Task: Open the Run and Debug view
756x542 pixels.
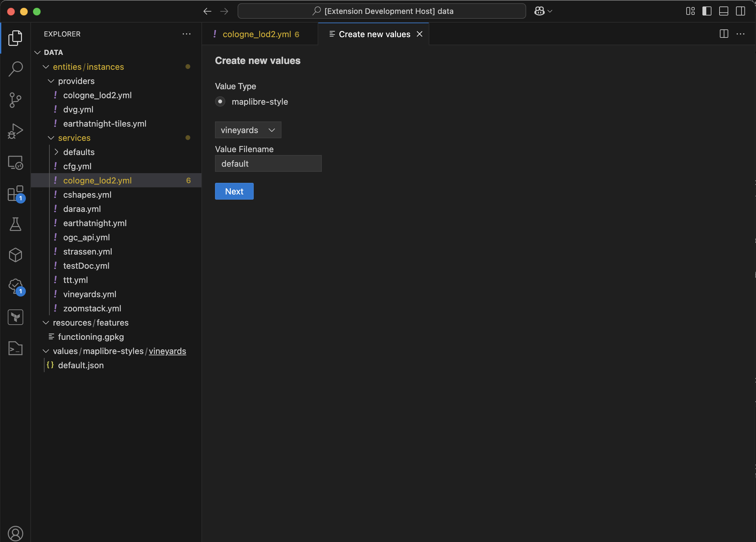Action: [15, 131]
